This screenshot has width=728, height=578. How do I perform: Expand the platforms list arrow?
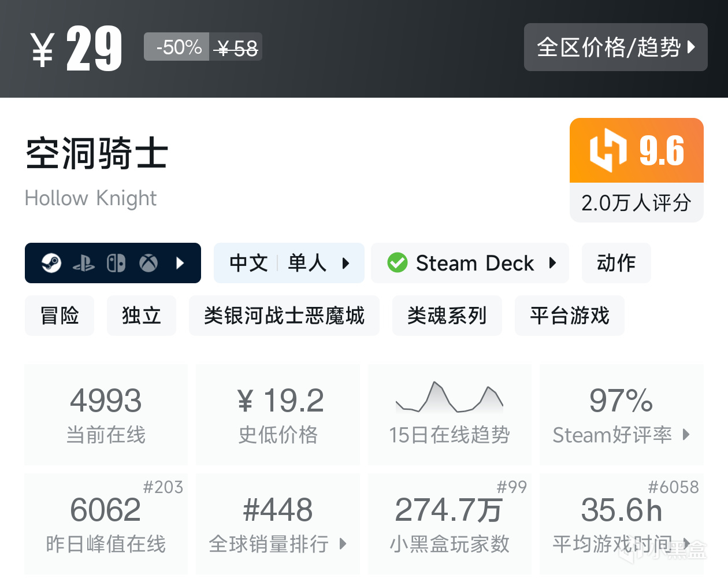(180, 264)
